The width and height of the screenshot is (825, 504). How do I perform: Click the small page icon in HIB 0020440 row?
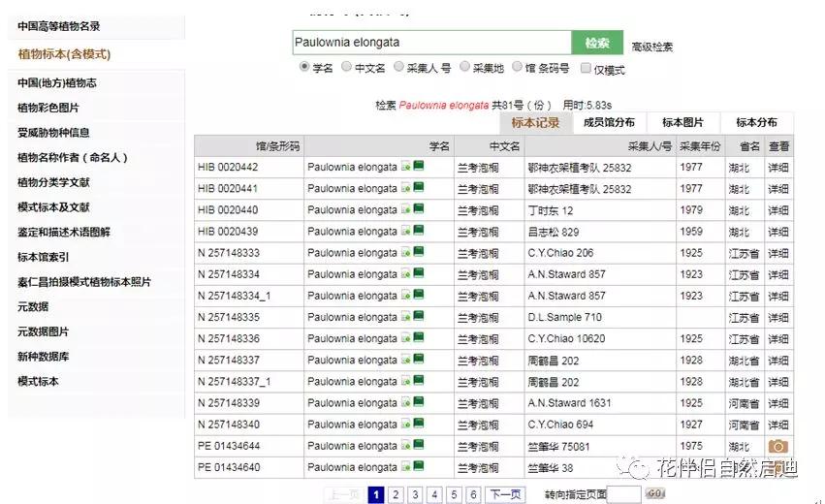point(405,209)
